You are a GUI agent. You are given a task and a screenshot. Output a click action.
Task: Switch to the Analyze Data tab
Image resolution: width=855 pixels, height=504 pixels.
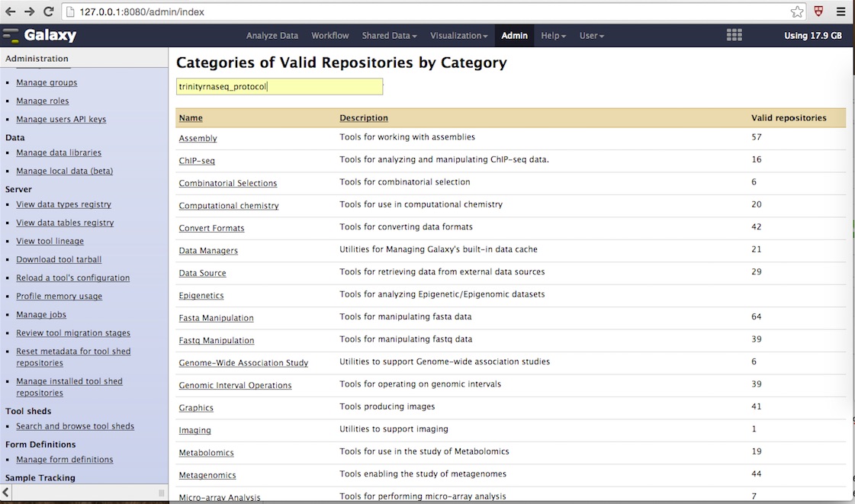[272, 35]
